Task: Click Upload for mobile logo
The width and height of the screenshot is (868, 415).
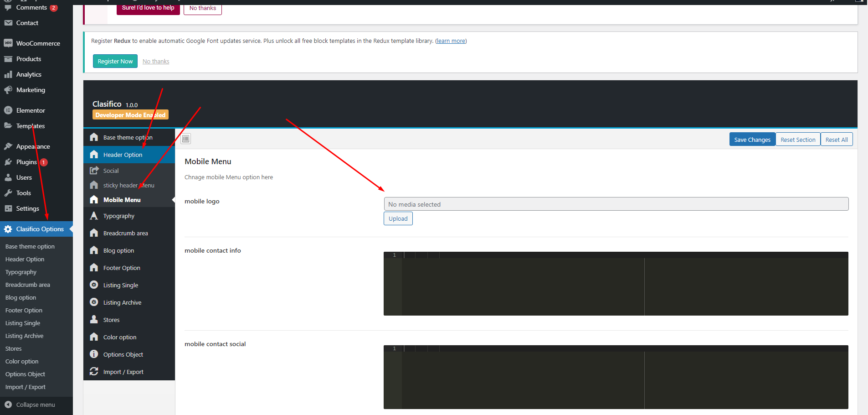Action: pyautogui.click(x=398, y=218)
